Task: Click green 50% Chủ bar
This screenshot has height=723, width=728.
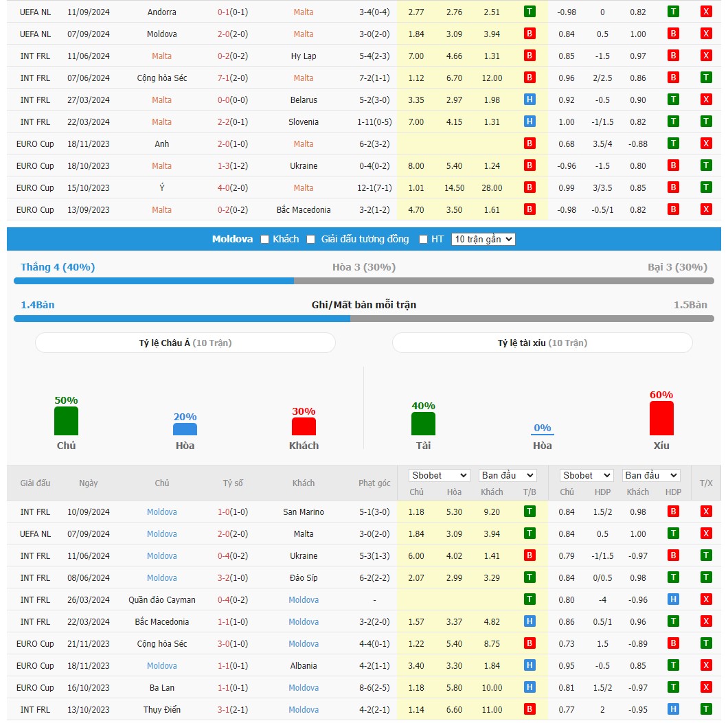Action: coord(67,421)
